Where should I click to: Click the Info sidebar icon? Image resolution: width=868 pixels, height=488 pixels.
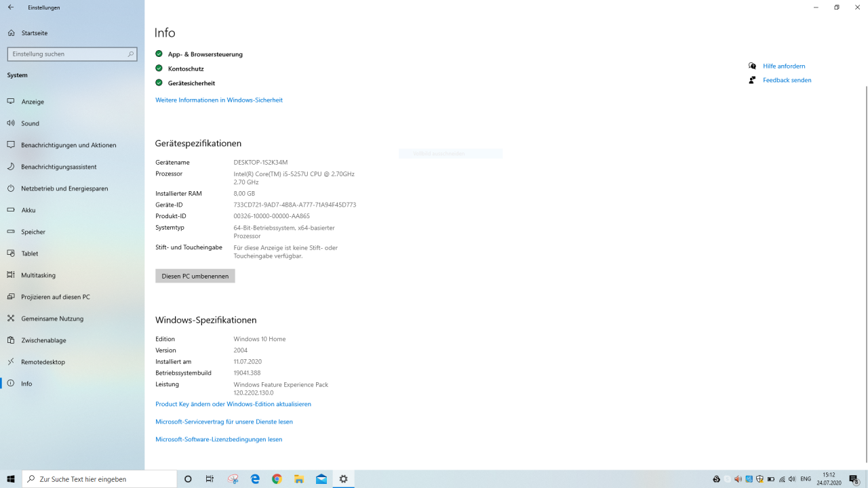coord(11,384)
